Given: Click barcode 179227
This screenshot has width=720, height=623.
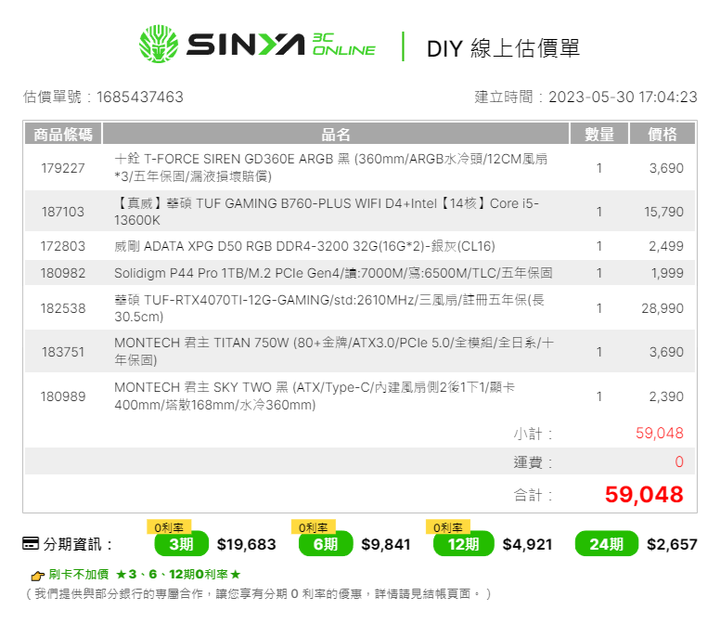Looking at the screenshot, I should coord(63,168).
